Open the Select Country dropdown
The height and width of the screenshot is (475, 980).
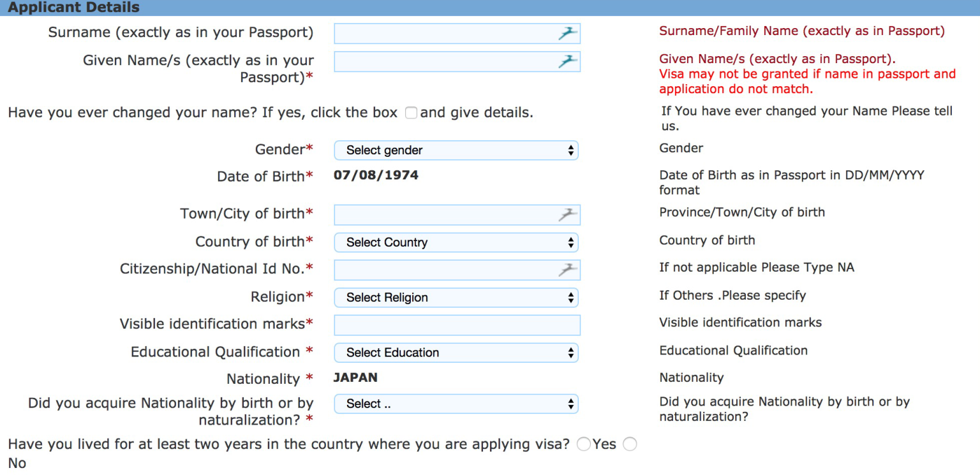click(x=456, y=242)
